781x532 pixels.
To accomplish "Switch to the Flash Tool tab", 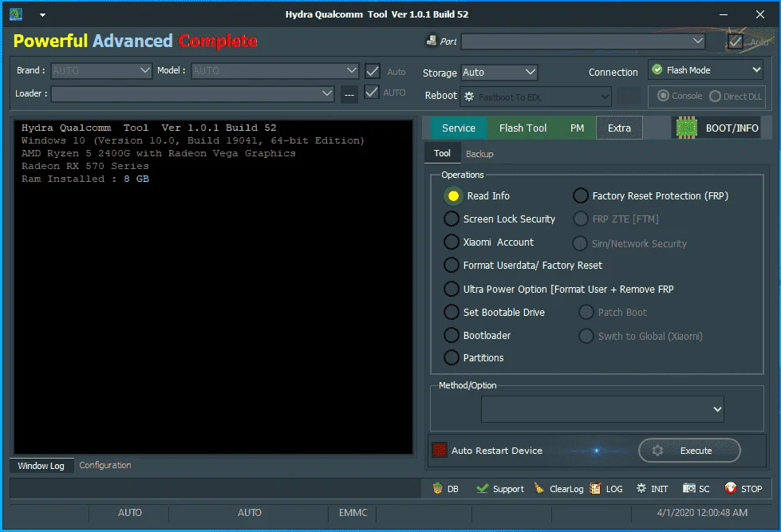I will coord(523,128).
